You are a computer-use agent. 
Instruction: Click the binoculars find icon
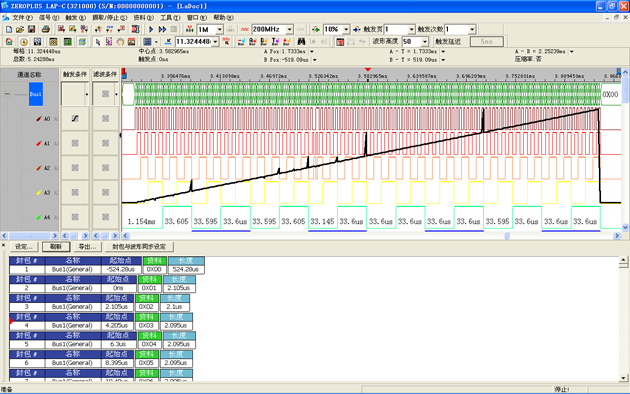point(301,42)
